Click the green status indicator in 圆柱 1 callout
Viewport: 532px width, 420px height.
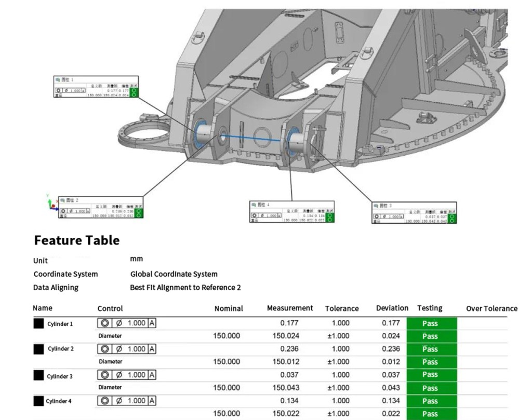tap(134, 92)
